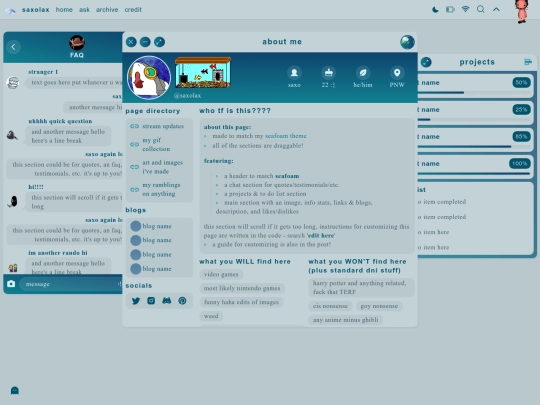Click the 25% project progress bar
540x405 pixels.
[474, 120]
